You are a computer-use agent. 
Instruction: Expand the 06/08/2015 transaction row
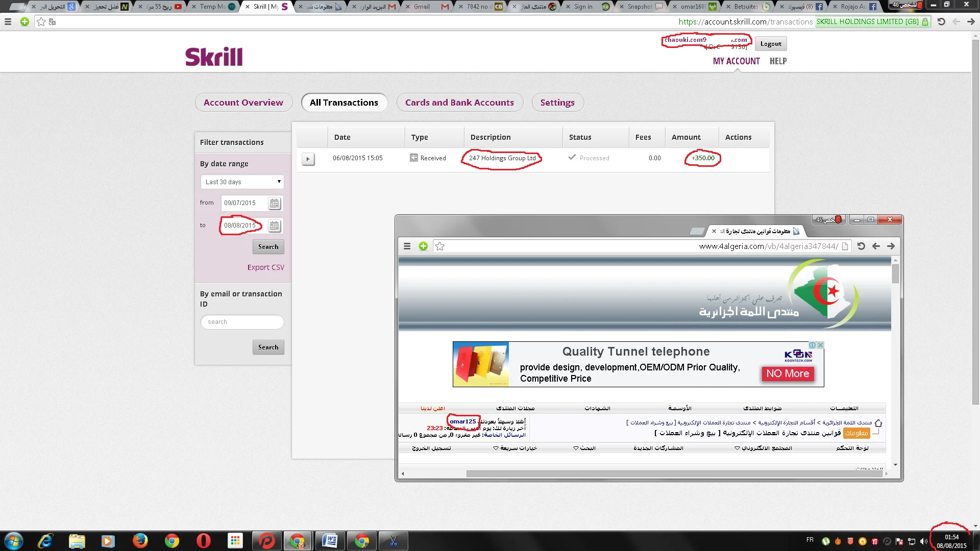(308, 159)
